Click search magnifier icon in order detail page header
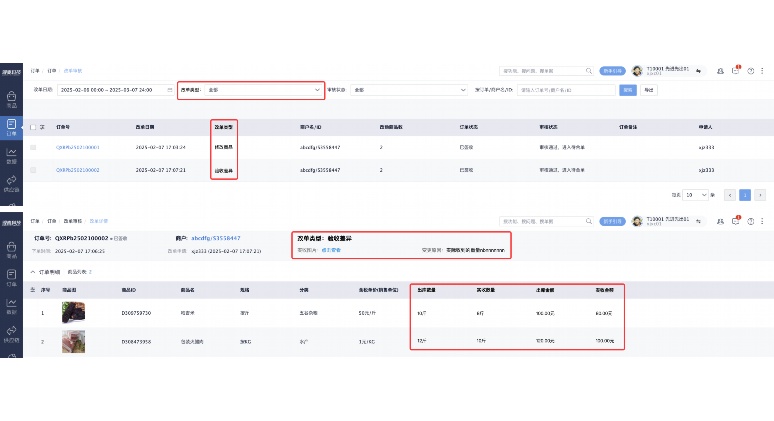 [x=588, y=221]
